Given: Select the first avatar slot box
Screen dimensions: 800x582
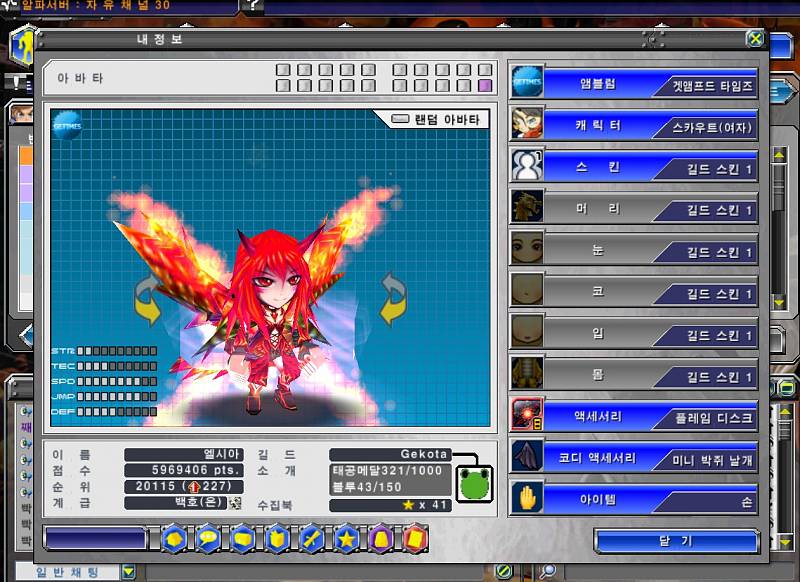Looking at the screenshot, I should (x=282, y=70).
